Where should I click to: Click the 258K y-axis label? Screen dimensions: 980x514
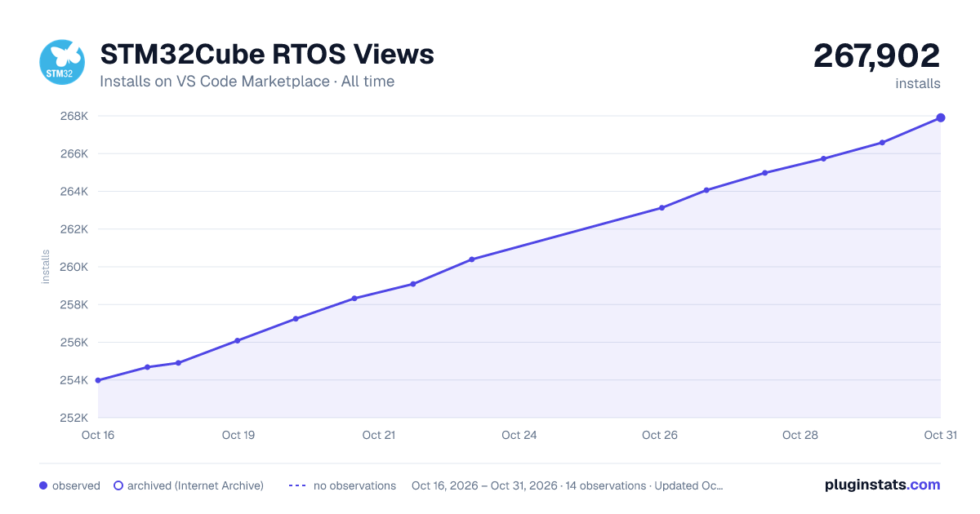coord(75,304)
